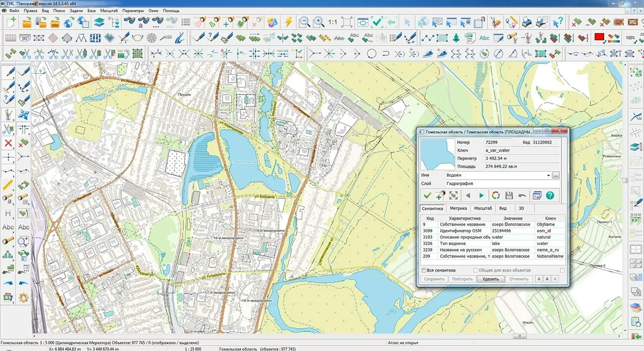Click the OBM folder icon

54,22
